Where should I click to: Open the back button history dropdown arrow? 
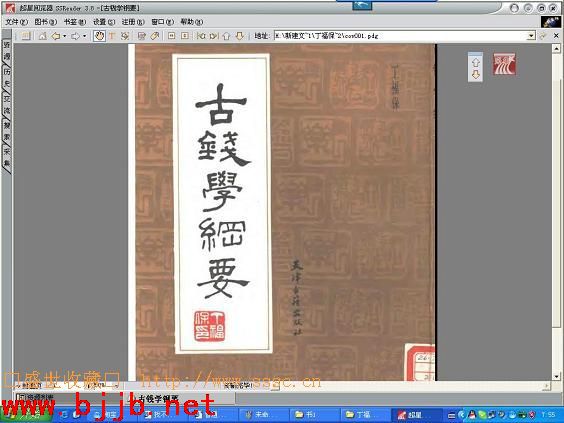[x=64, y=36]
